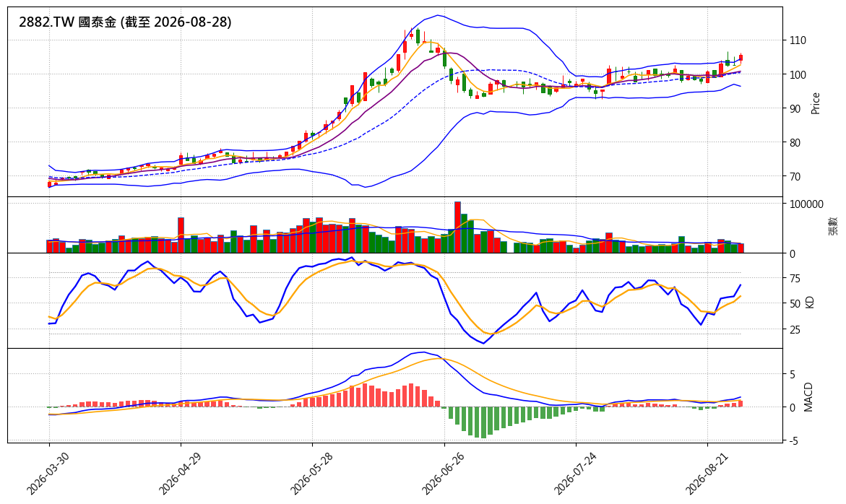
Task: Click the 2026-03-30 date label
Action: [47, 472]
